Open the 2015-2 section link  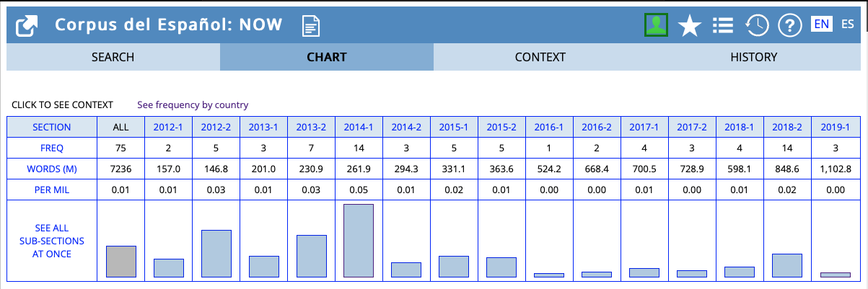point(501,127)
